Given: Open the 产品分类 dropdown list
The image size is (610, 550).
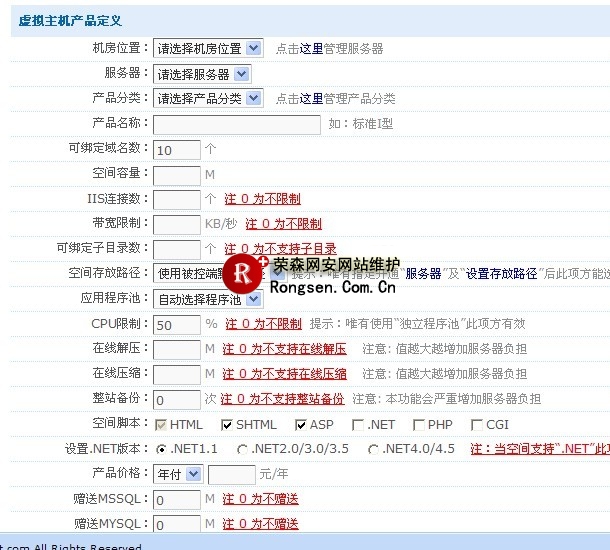Looking at the screenshot, I should tap(207, 98).
